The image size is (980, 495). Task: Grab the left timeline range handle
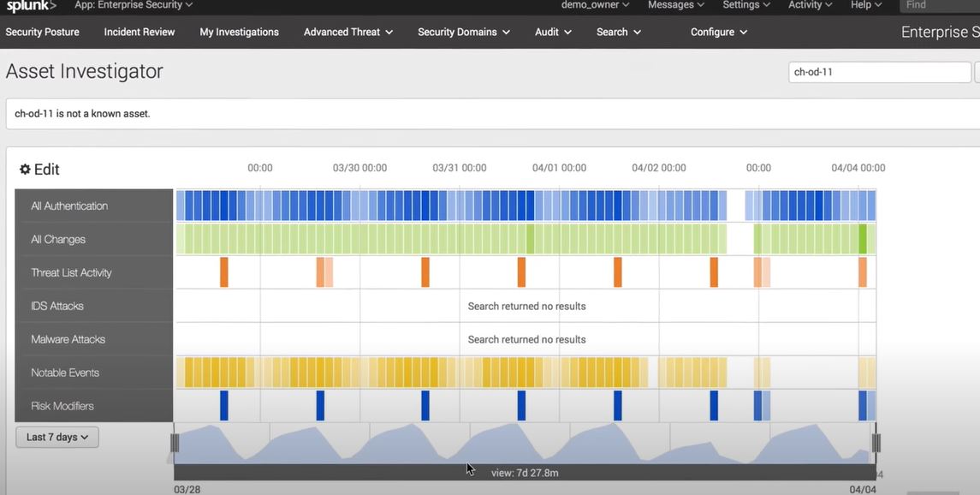click(x=175, y=443)
